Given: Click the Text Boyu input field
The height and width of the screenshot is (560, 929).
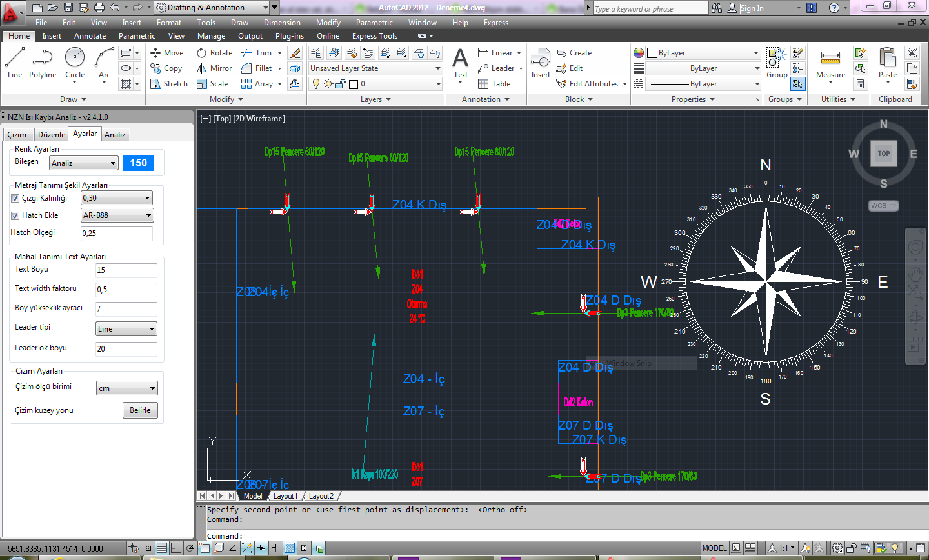Looking at the screenshot, I should (126, 270).
